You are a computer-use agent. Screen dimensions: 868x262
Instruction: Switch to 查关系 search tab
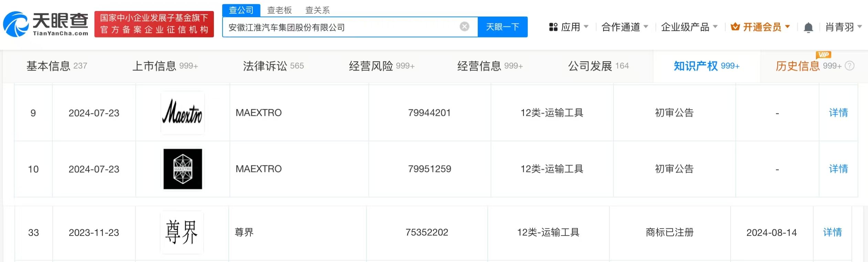pyautogui.click(x=318, y=10)
